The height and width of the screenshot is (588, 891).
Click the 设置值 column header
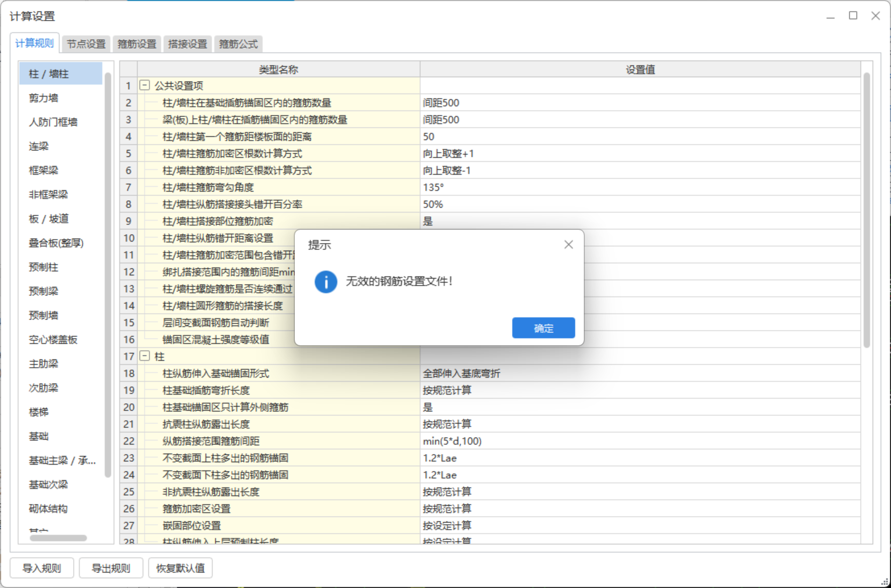click(640, 69)
